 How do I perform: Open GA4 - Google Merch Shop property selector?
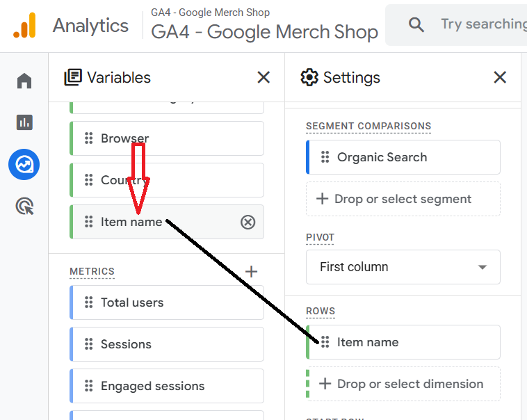point(264,32)
